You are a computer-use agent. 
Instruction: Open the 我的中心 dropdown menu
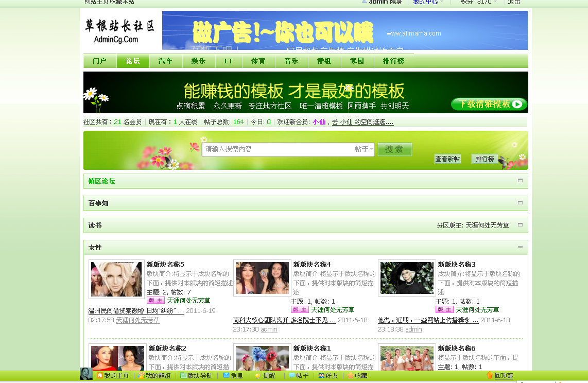point(426,2)
